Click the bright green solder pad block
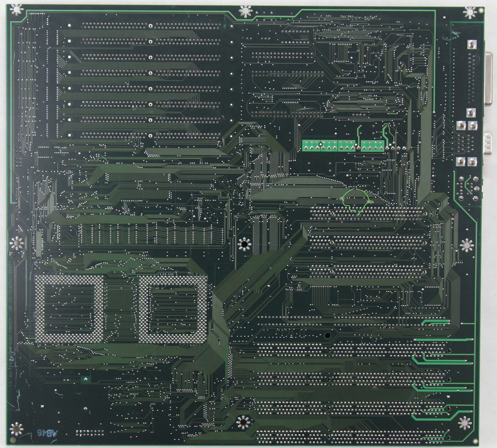The height and width of the screenshot is (448, 497). coord(343,146)
